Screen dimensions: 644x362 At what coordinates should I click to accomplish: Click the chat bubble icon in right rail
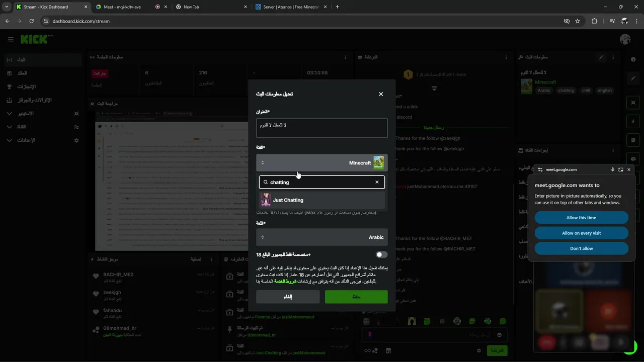[633, 159]
